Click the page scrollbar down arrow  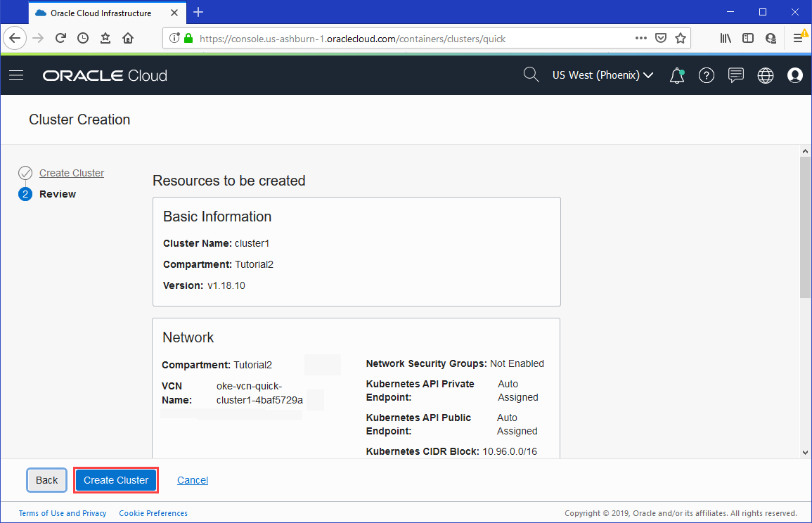[x=805, y=452]
